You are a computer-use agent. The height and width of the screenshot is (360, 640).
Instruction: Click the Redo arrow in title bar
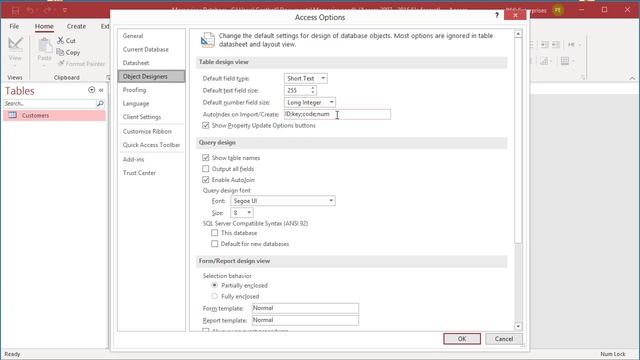47,10
